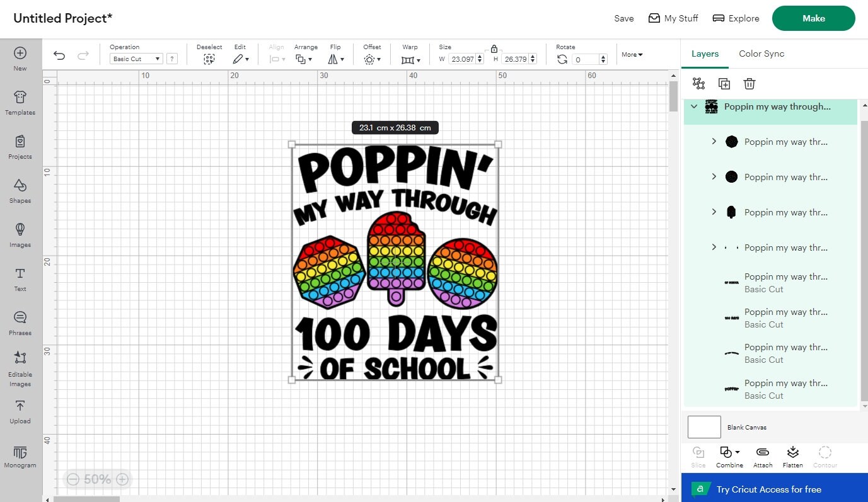Open the Shapes panel
This screenshot has width=868, height=502.
(x=20, y=192)
